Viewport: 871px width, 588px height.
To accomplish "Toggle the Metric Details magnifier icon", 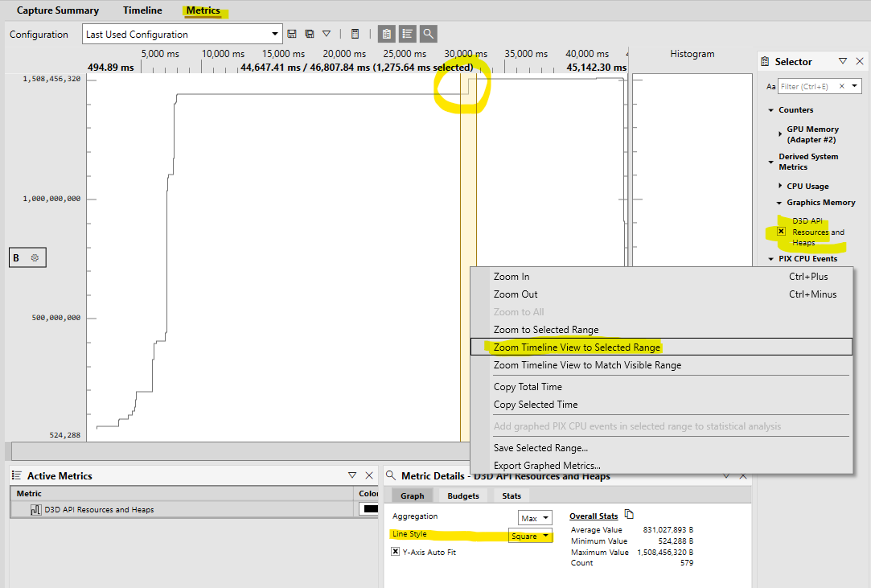I will [x=429, y=34].
